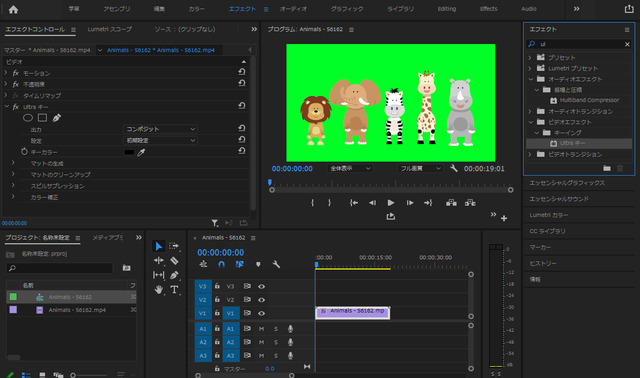Select the Pen tool in the tools panel
The image size is (640, 378).
click(174, 275)
